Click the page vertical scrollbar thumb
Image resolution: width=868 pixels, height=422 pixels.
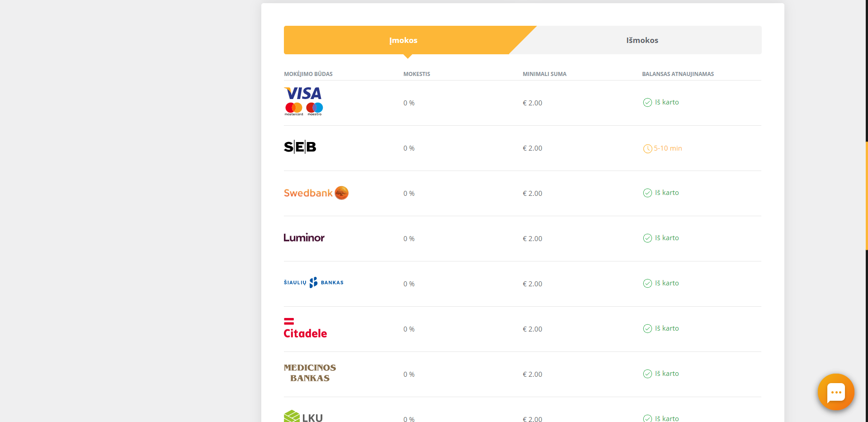(x=866, y=196)
